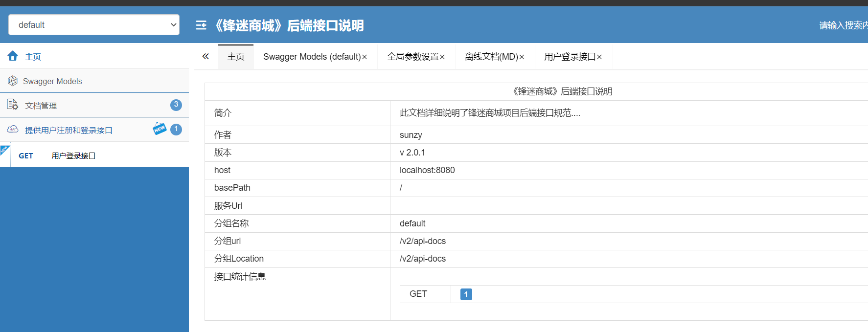Click the 服务Url row label
The image size is (868, 332).
pyautogui.click(x=228, y=206)
